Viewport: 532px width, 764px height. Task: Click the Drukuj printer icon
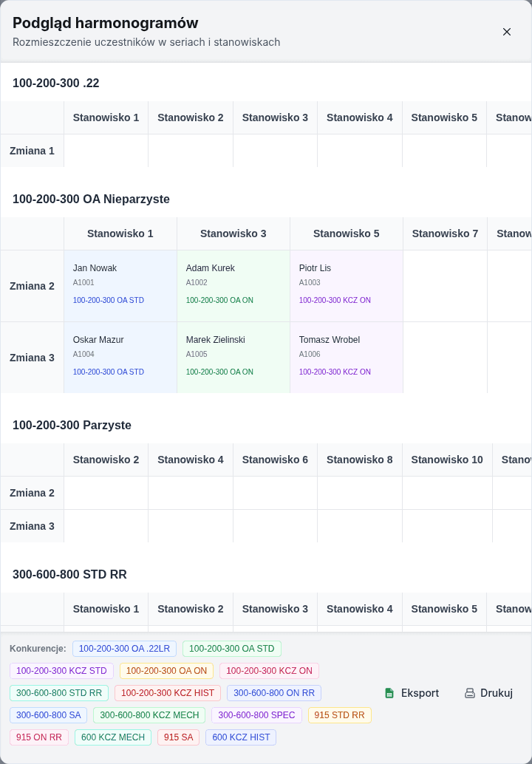(x=470, y=693)
